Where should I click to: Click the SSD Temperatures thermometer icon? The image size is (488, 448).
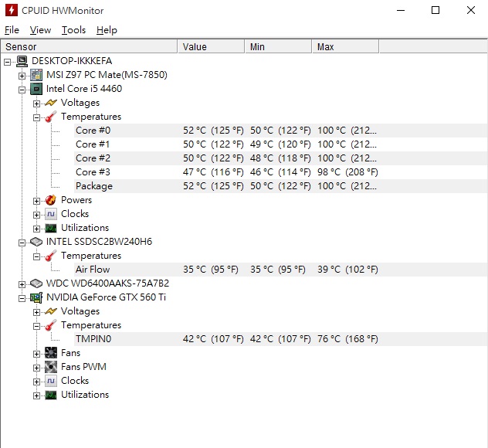(x=51, y=256)
